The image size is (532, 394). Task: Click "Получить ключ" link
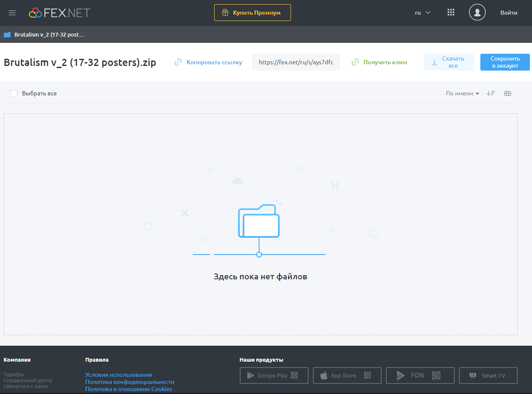click(x=380, y=62)
